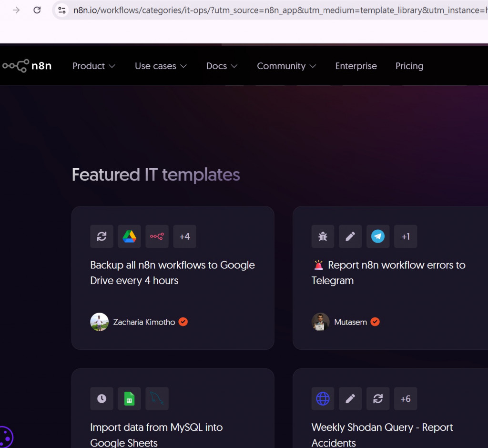Click the sync icon on Backup workflows card
The height and width of the screenshot is (448, 488).
tap(102, 236)
